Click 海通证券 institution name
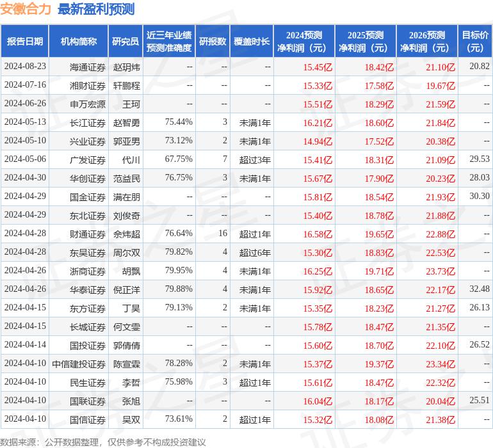This screenshot has height=448, width=493. 88,67
